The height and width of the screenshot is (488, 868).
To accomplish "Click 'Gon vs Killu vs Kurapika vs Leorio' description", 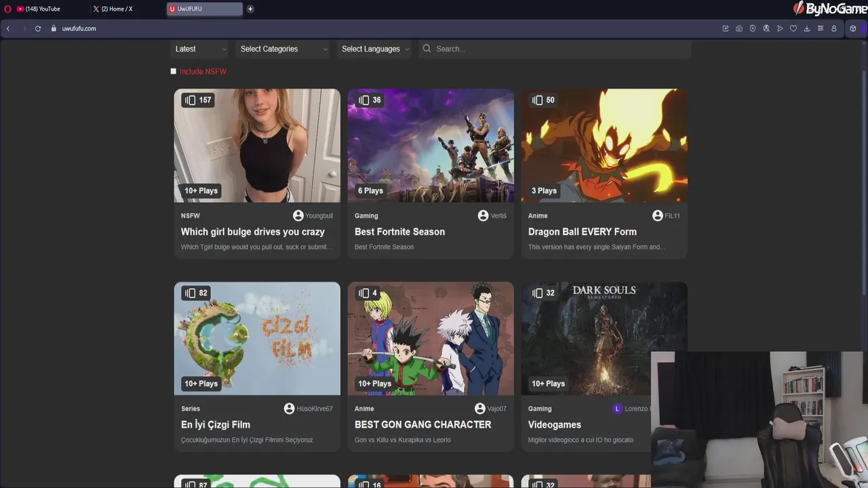I will pos(403,440).
